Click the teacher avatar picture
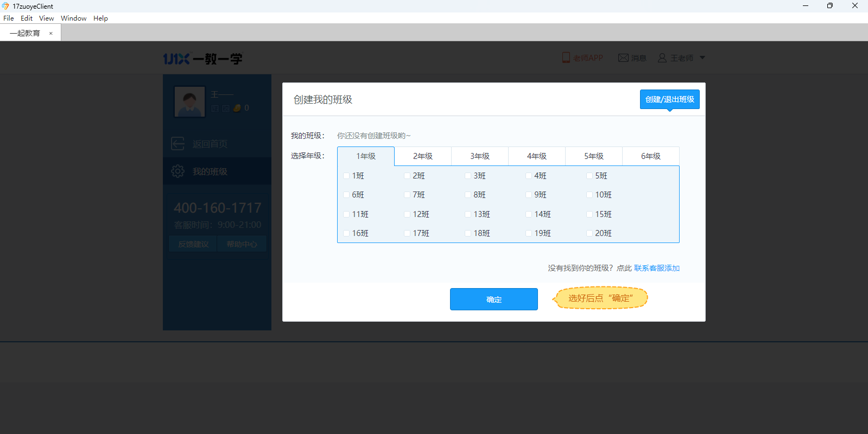 [x=189, y=101]
